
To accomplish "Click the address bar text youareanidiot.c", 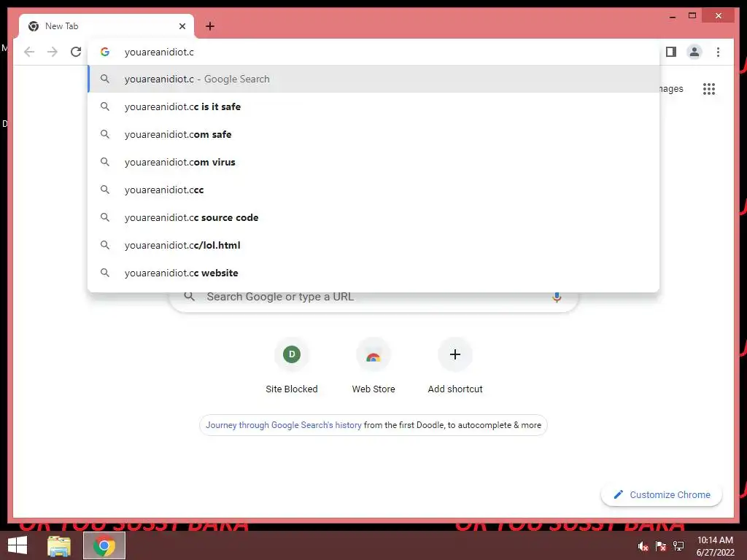I will pos(159,52).
